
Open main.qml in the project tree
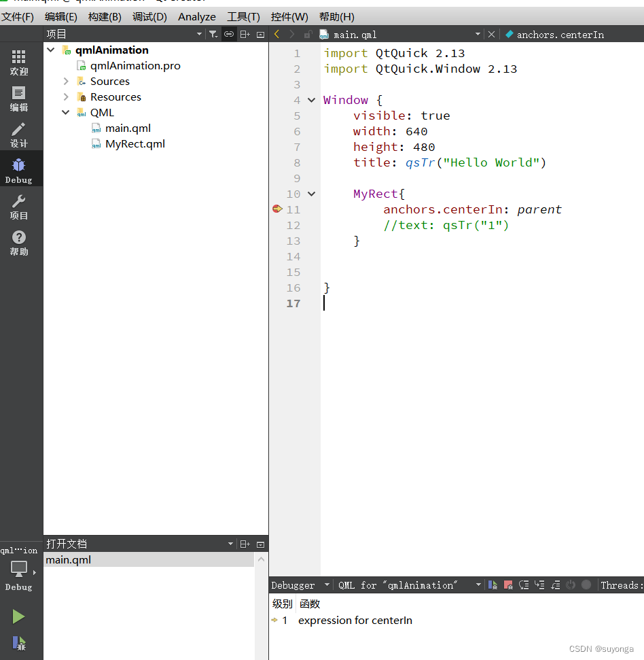pos(128,128)
